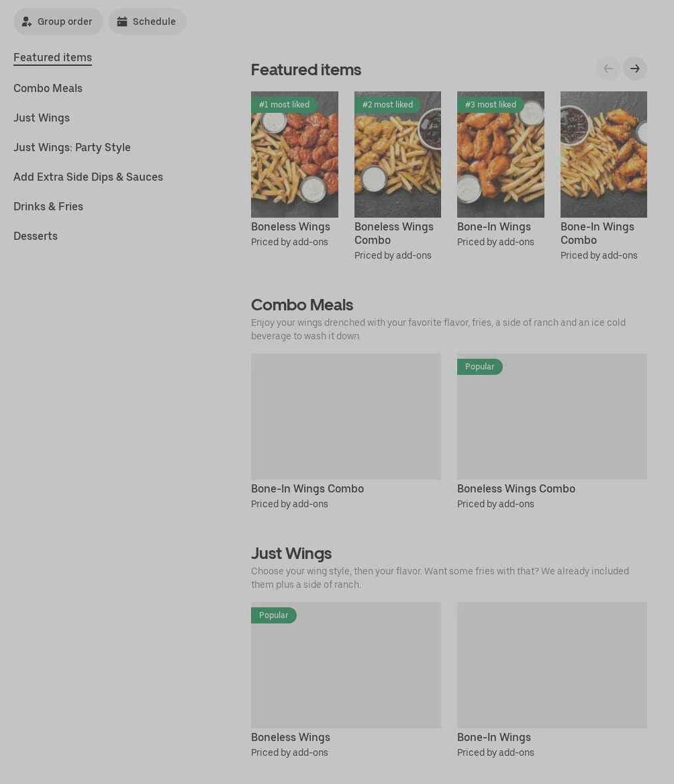
Task: Open the featured Bone-In Wings Combo photo
Action: coord(604,155)
